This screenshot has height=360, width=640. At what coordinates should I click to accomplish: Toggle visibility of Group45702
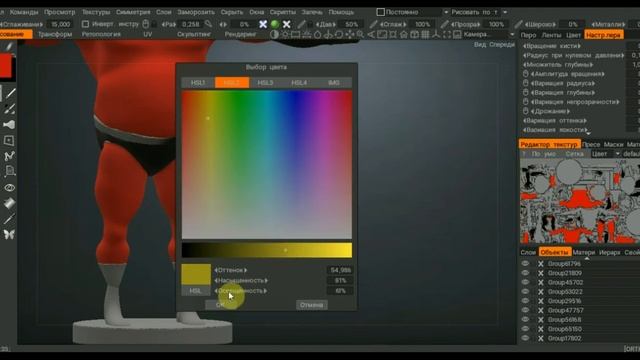point(525,282)
